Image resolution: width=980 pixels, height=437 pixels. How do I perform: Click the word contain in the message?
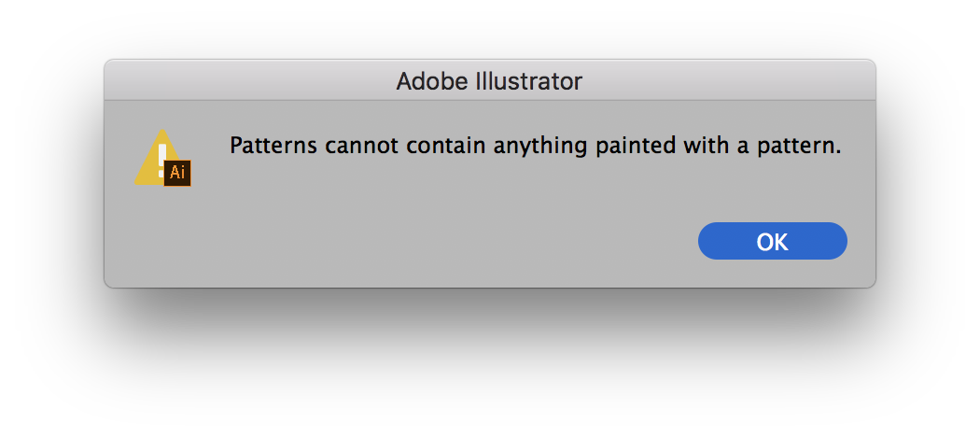point(447,146)
